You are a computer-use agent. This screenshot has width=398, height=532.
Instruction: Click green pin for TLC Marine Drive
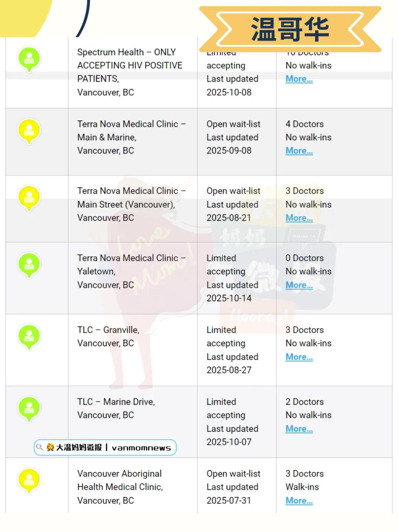coord(29,408)
